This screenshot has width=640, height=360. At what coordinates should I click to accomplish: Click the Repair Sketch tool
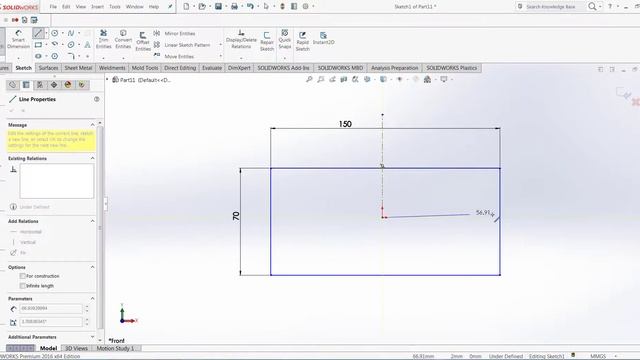coord(267,41)
